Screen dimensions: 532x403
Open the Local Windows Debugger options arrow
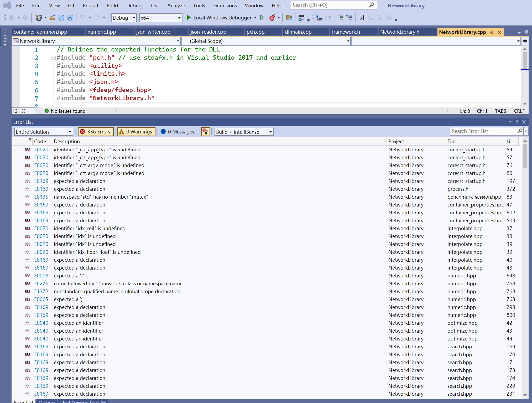click(x=255, y=18)
